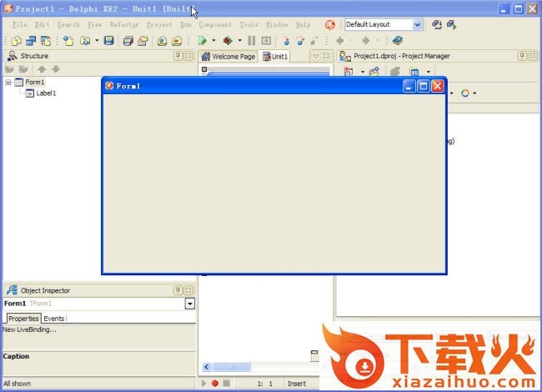542x392 pixels.
Task: Select the Events tab in Object Inspector
Action: (x=54, y=319)
